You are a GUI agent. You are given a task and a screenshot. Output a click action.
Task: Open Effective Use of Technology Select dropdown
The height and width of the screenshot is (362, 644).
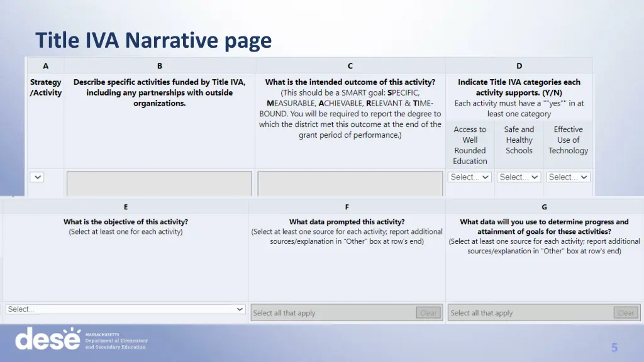click(x=568, y=177)
